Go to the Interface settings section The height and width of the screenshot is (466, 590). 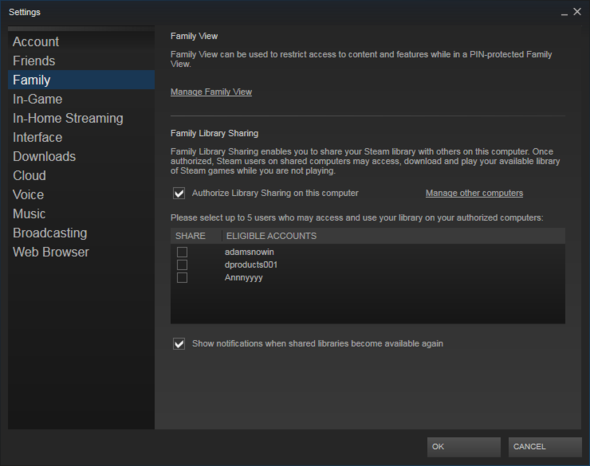(37, 138)
